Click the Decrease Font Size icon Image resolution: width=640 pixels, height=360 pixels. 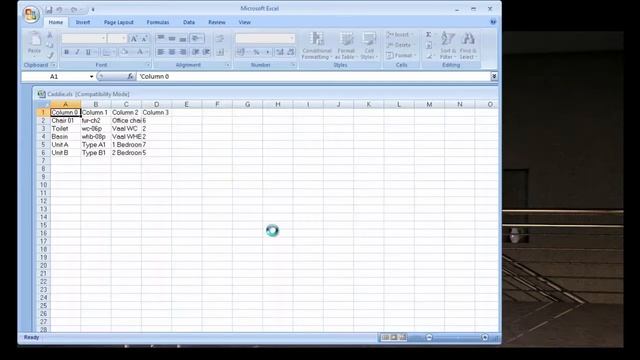click(144, 39)
